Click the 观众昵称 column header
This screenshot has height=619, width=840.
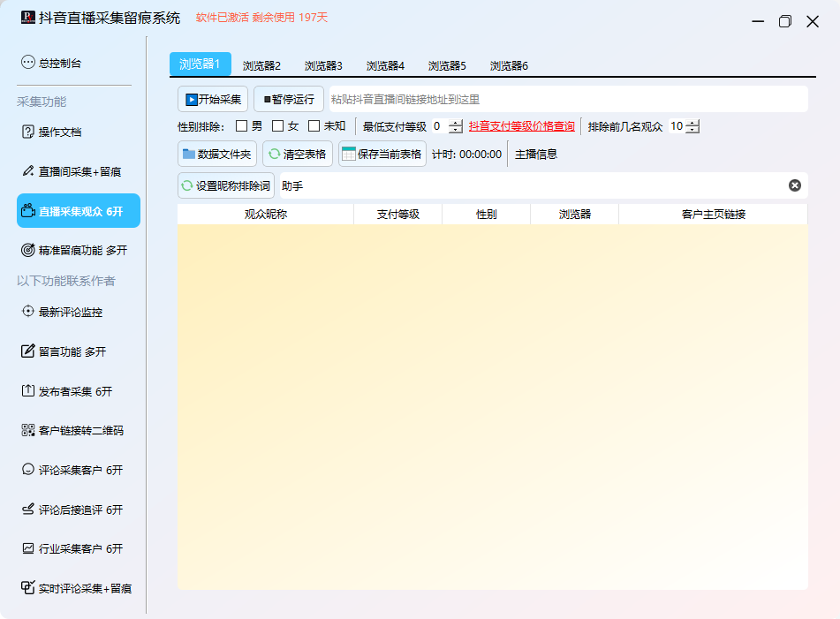pos(266,215)
